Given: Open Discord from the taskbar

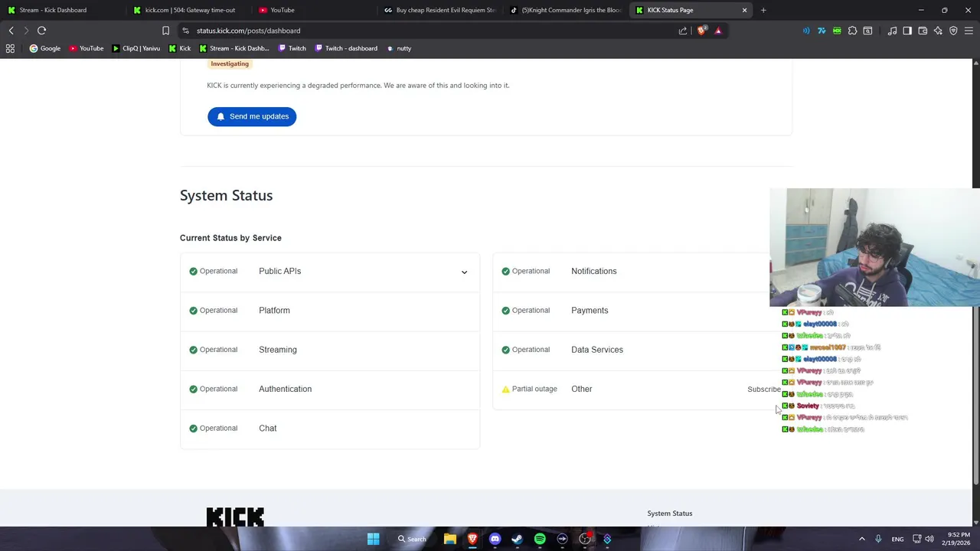Looking at the screenshot, I should point(495,539).
